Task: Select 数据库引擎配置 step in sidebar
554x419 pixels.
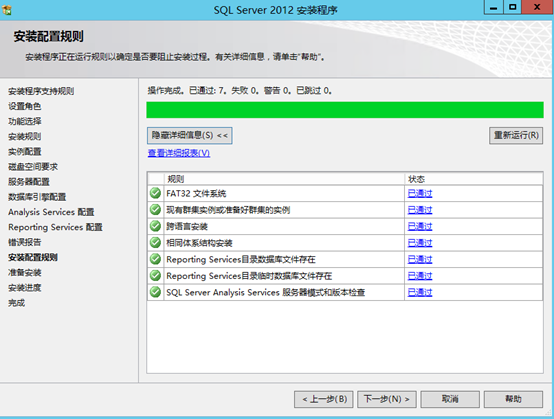Action: (37, 197)
